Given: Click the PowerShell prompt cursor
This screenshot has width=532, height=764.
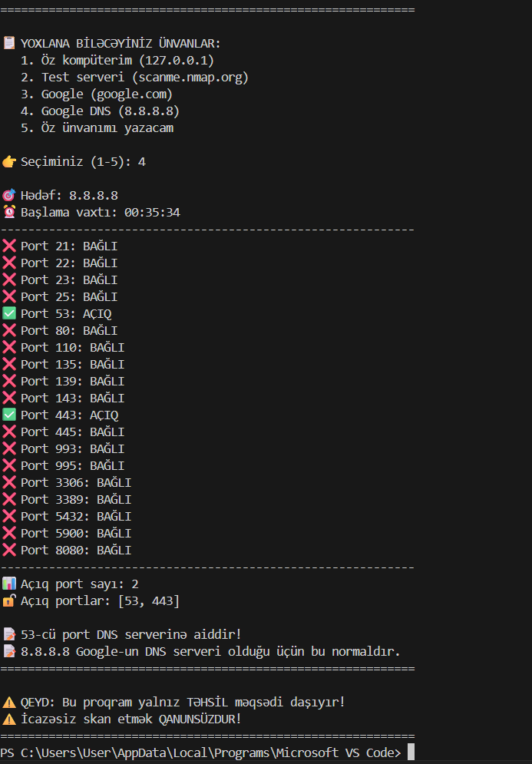Looking at the screenshot, I should pos(411,752).
